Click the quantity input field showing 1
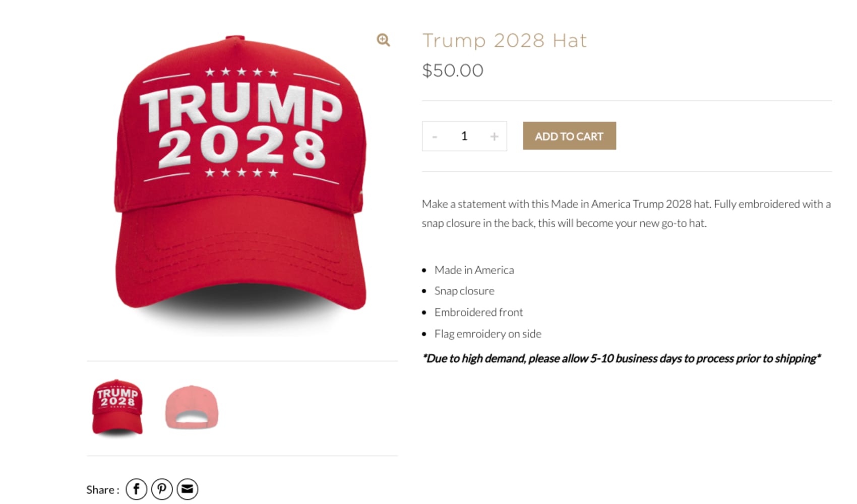This screenshot has height=504, width=857. coord(464,136)
